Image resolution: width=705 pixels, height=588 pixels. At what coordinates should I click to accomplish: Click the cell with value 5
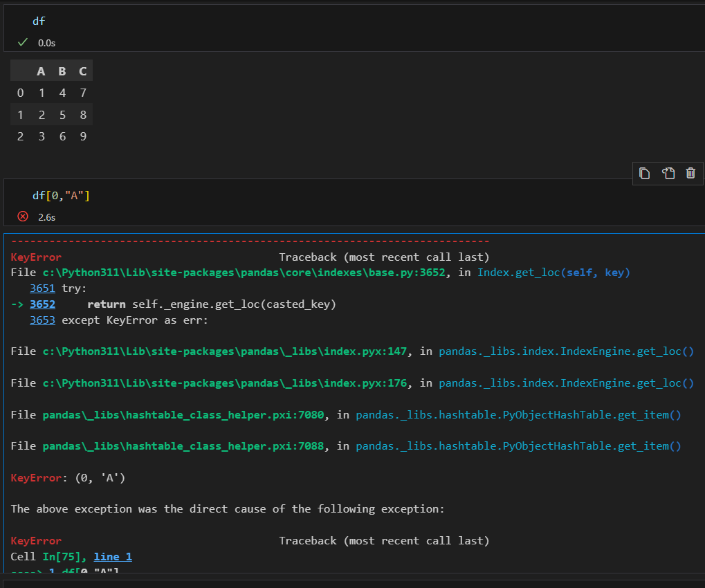[x=62, y=115]
